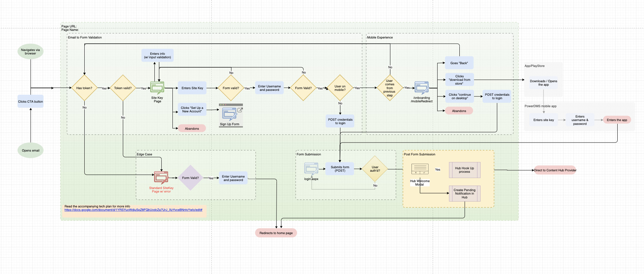Screen dimensions: 644x274
Task: Click the "Post Form Submission" group label
Action: click(420, 154)
